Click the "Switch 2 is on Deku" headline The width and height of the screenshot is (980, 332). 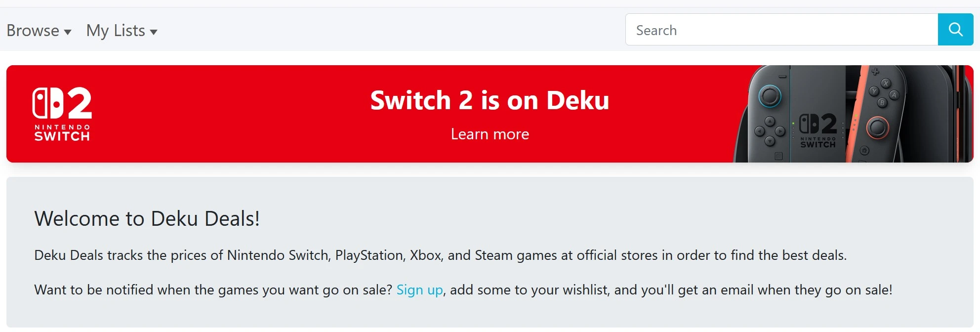coord(490,100)
